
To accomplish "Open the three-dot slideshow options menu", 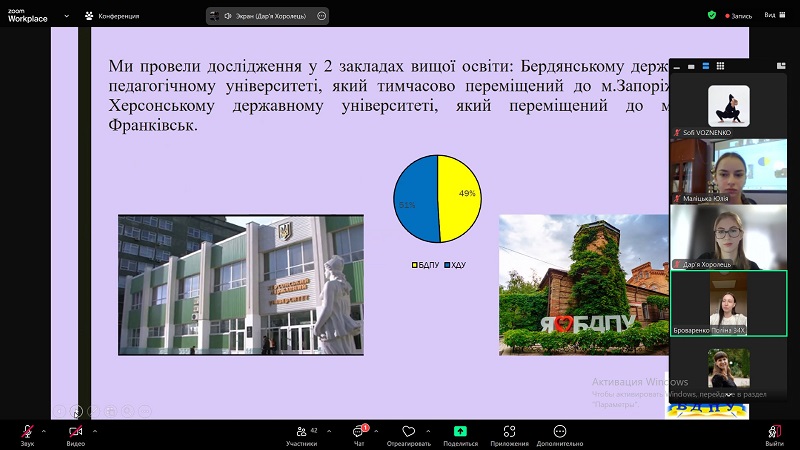I will (145, 411).
